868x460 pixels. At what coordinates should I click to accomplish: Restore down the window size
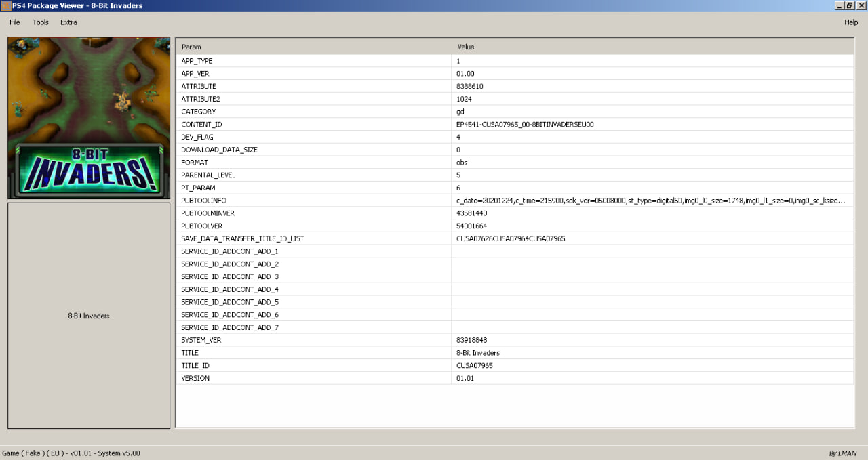(x=850, y=5)
